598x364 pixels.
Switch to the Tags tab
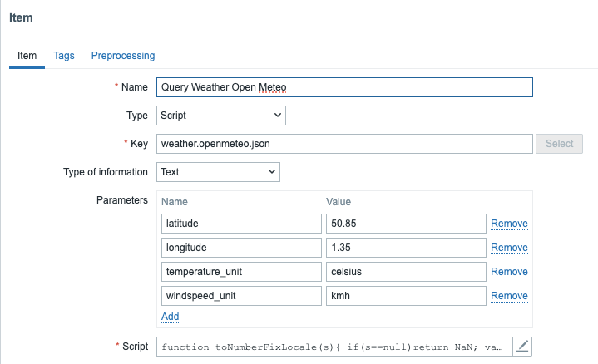[x=64, y=56]
